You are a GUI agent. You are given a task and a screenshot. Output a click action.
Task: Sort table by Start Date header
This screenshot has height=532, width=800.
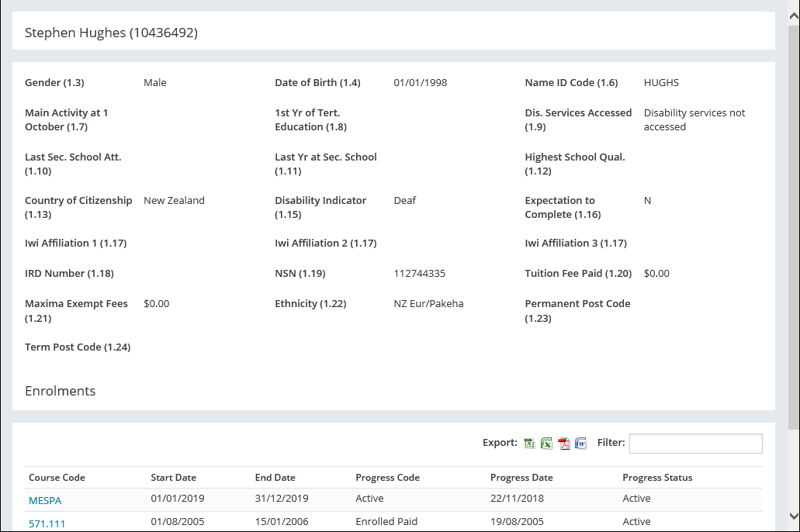173,478
